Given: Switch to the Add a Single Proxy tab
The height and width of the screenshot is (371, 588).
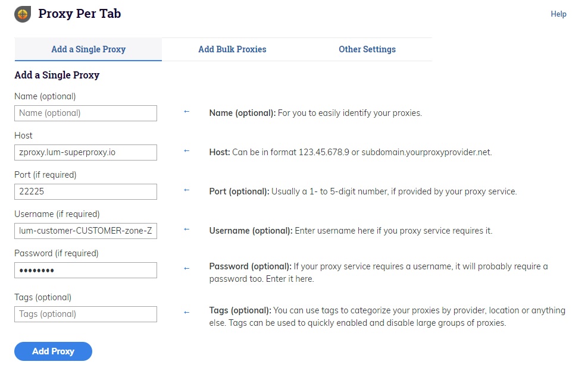Looking at the screenshot, I should coord(88,49).
